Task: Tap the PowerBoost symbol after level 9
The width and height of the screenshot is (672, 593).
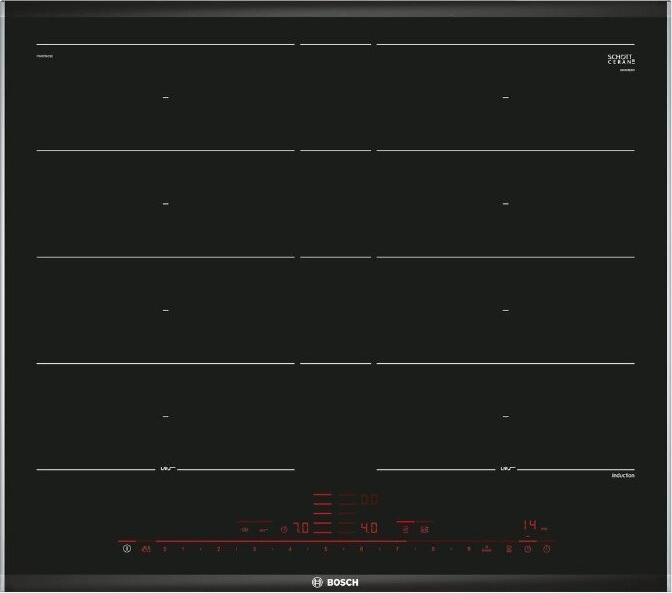Action: (x=487, y=549)
